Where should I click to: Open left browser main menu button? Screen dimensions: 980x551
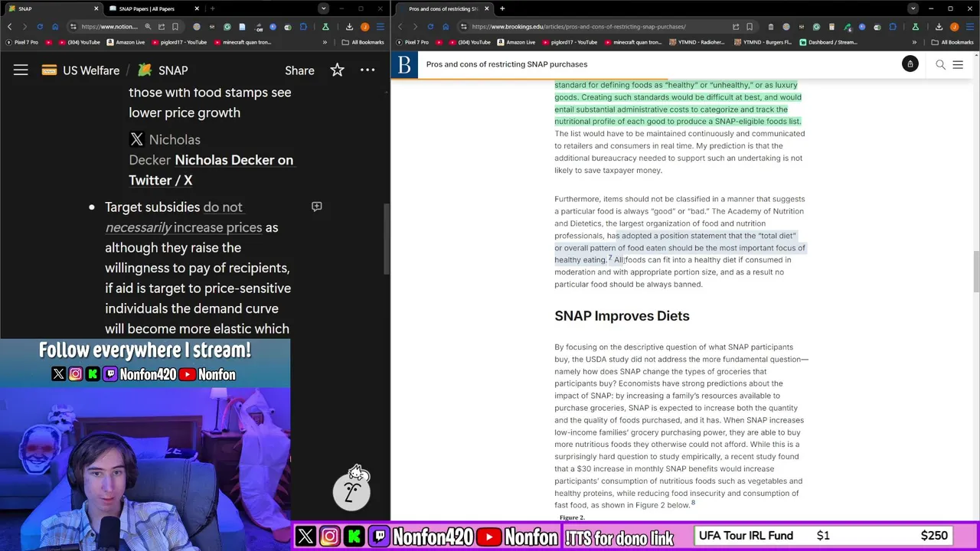tap(381, 27)
